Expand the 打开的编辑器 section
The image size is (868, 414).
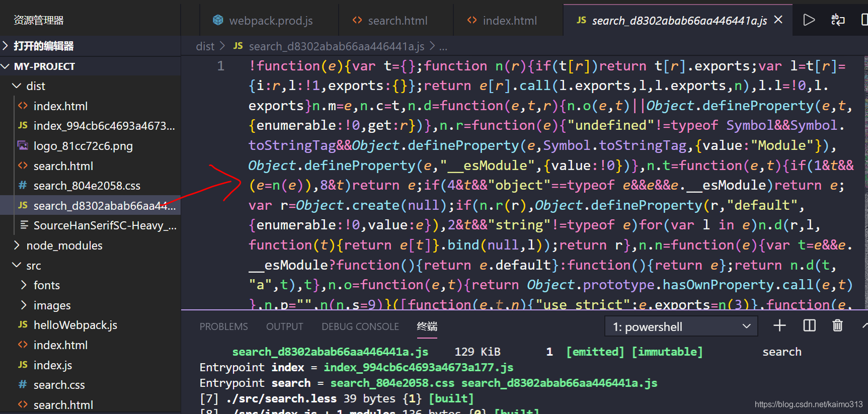click(6, 46)
